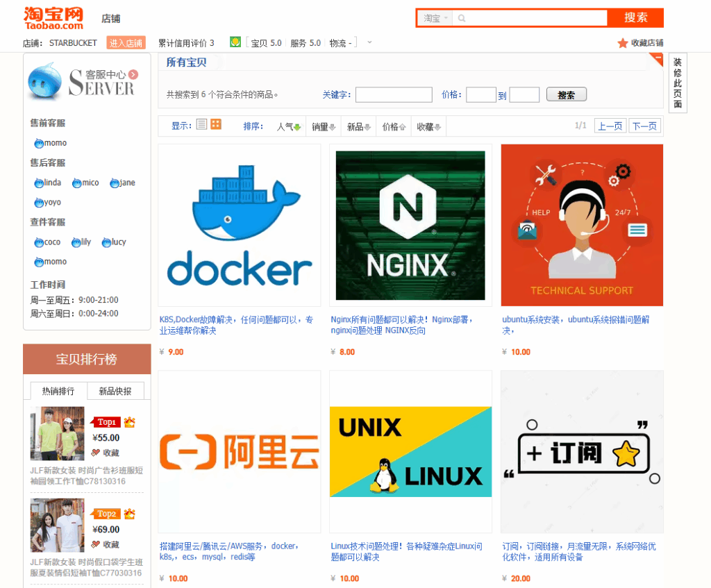Open the UNIX LINUX product thumbnail
The image size is (711, 588).
pyautogui.click(x=410, y=451)
